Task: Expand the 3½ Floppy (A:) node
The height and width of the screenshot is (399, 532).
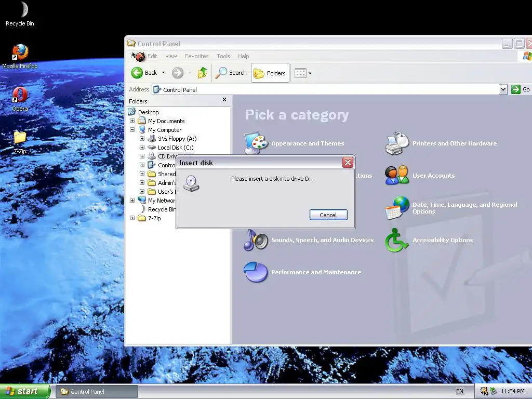Action: (142, 138)
